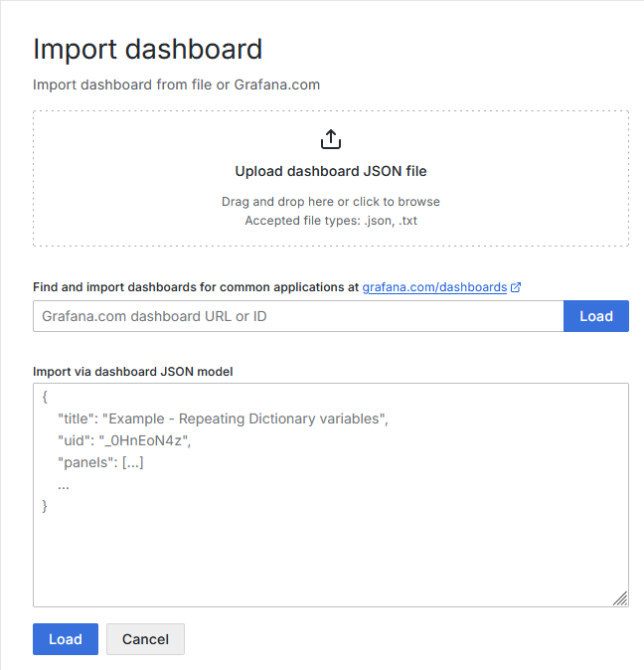Click external-link icon beside grafana.com/dashboards

point(516,287)
